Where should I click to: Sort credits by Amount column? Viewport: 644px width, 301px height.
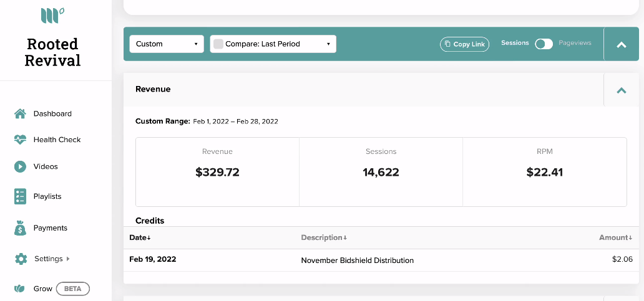coord(616,237)
